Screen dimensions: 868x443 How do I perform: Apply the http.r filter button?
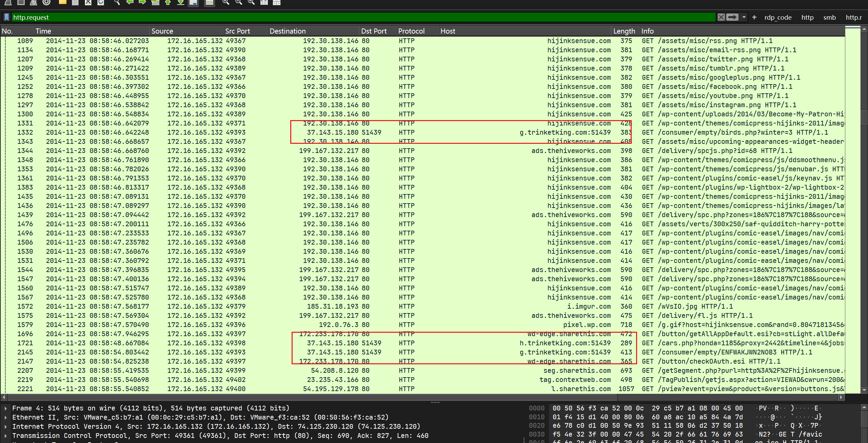(x=853, y=17)
